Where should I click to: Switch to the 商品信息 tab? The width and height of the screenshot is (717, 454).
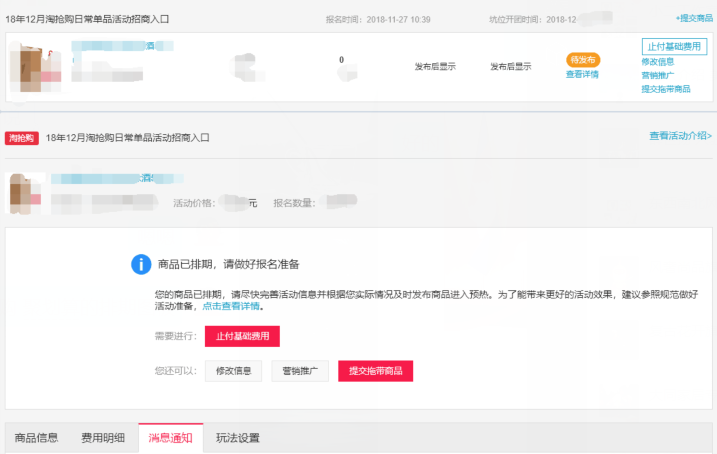pyautogui.click(x=36, y=438)
